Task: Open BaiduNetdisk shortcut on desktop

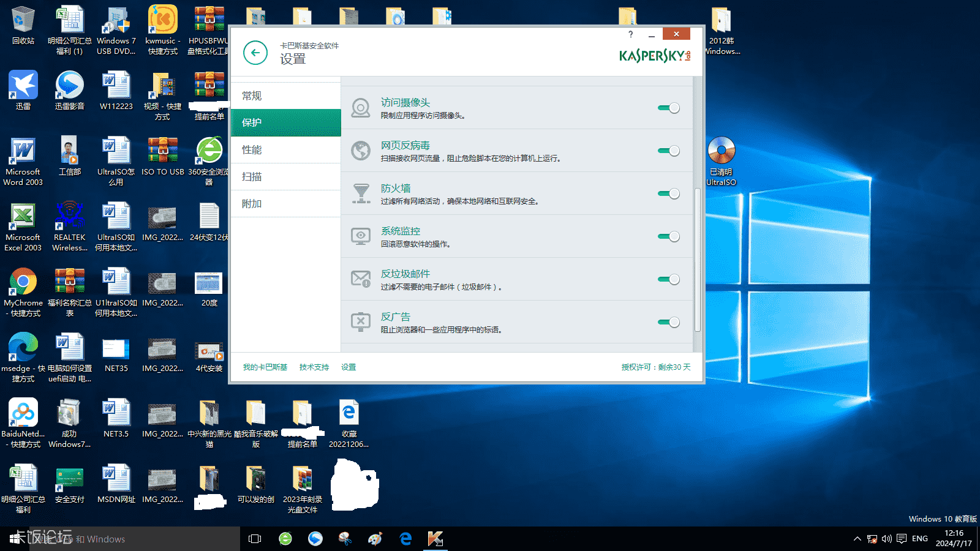Action: click(23, 422)
